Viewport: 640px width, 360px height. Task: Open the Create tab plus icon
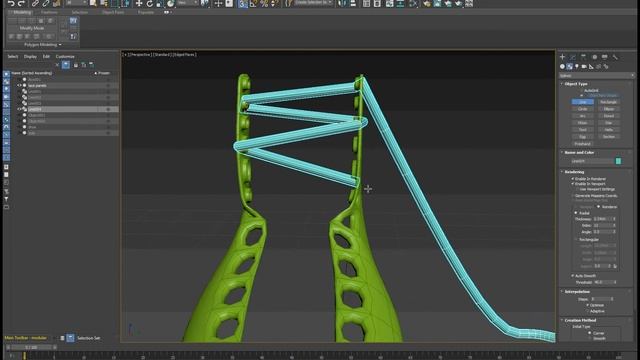pos(562,57)
